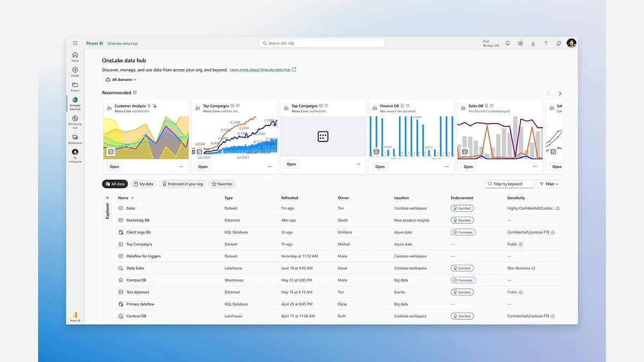Click the Refreshed column header
The width and height of the screenshot is (644, 362).
[x=290, y=198]
